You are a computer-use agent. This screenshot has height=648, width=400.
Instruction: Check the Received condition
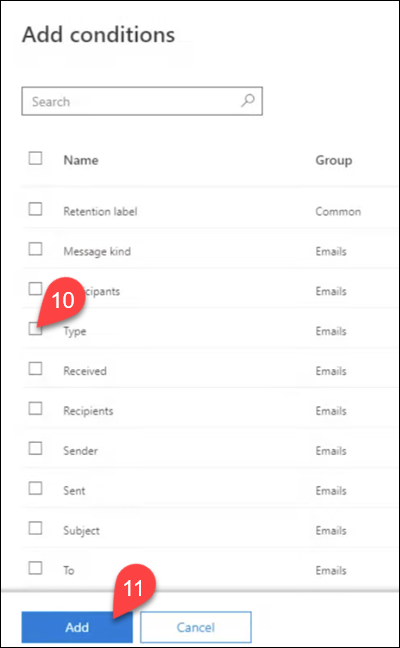coord(36,369)
